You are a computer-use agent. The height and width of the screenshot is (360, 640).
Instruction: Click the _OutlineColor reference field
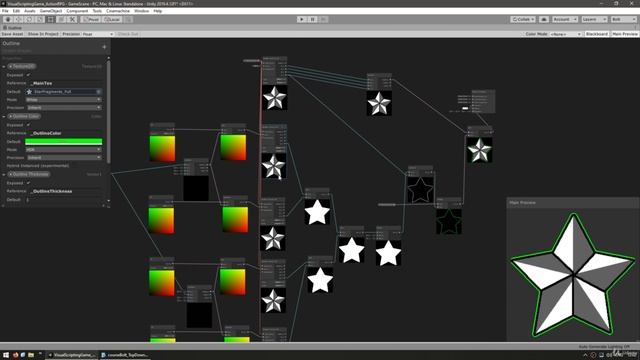click(x=66, y=133)
